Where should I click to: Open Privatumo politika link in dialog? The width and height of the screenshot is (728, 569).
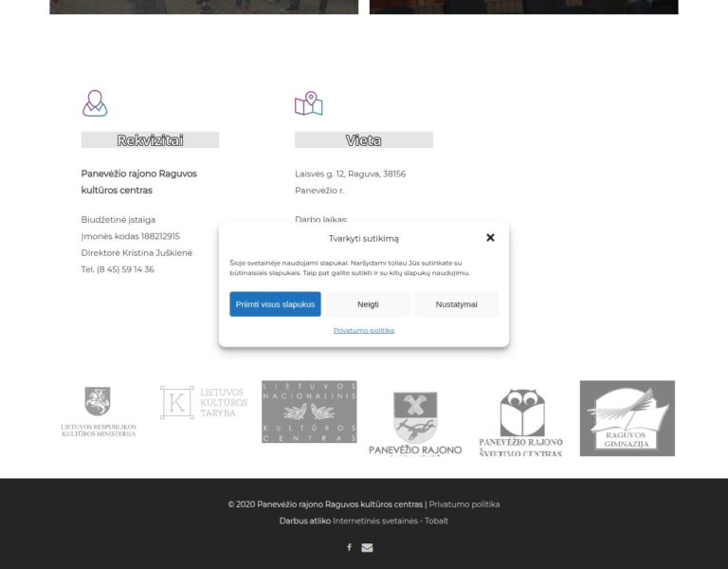click(364, 330)
